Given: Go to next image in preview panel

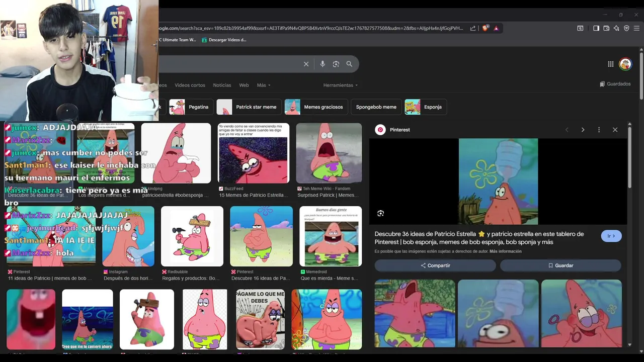Looking at the screenshot, I should 583,130.
